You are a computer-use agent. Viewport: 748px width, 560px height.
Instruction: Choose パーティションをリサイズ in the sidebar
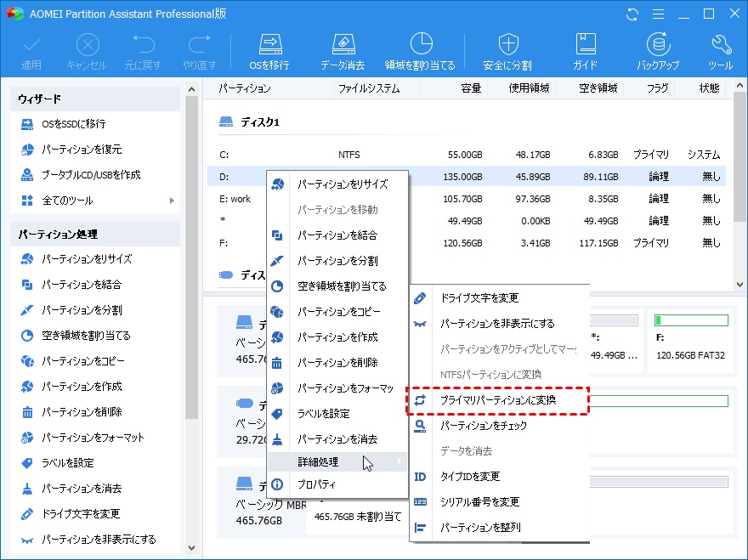tap(76, 259)
